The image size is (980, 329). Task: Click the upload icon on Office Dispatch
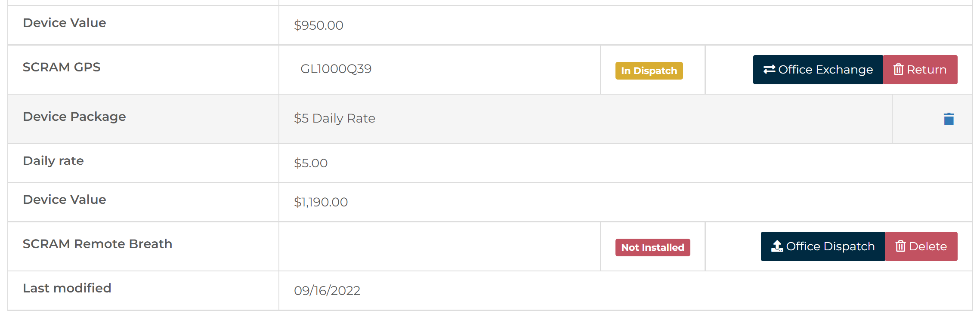(x=777, y=246)
